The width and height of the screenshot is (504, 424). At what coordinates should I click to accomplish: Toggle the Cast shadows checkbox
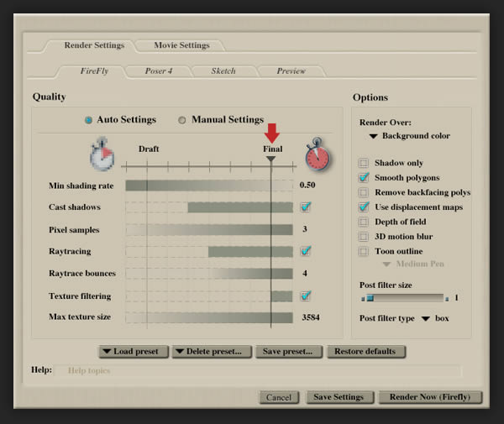coord(306,207)
